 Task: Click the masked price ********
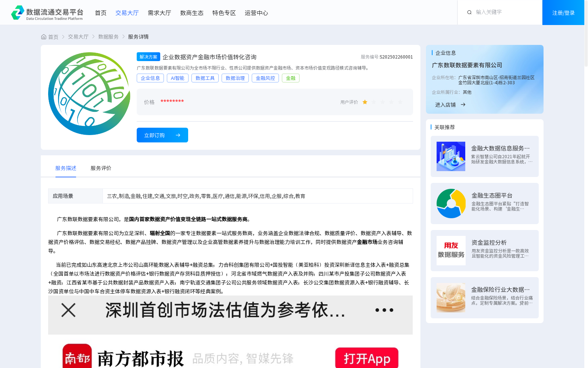coord(172,102)
